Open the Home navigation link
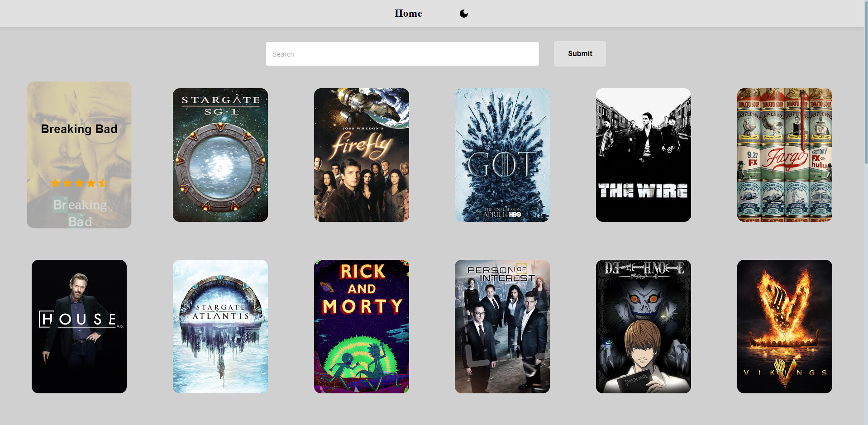The height and width of the screenshot is (425, 868). (x=408, y=14)
